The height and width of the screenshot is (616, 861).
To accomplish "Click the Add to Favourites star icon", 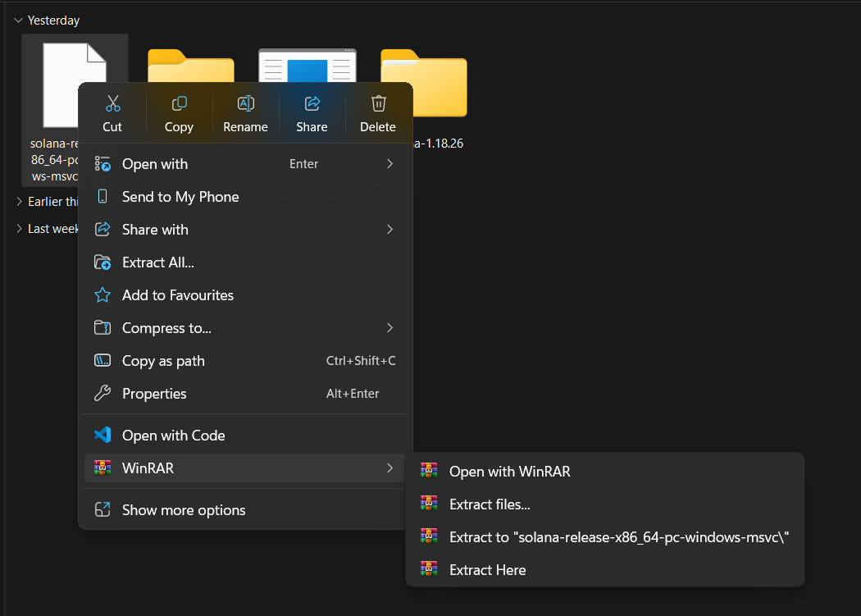I will point(102,295).
